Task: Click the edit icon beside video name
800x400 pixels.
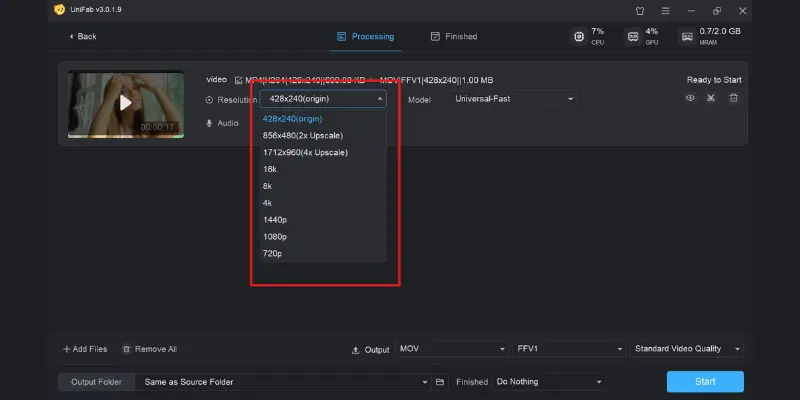Action: [238, 80]
